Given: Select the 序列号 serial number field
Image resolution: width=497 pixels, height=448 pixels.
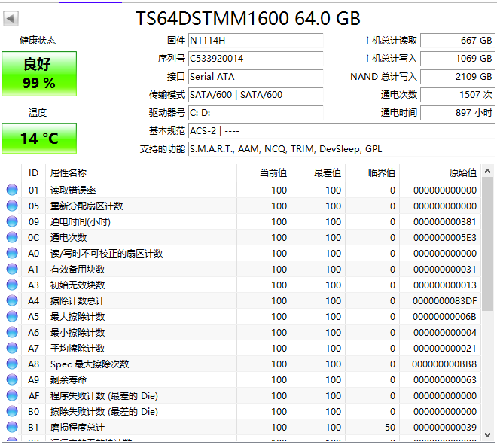Looking at the screenshot, I should pos(255,59).
